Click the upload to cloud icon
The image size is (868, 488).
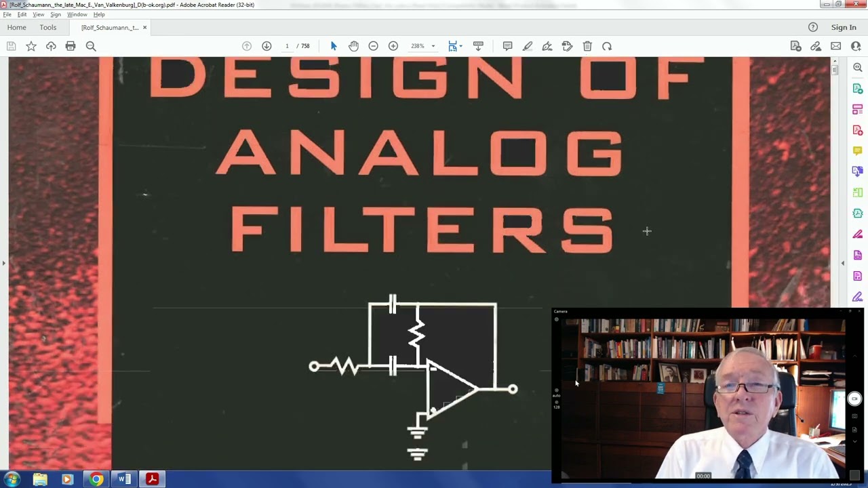[x=51, y=46]
